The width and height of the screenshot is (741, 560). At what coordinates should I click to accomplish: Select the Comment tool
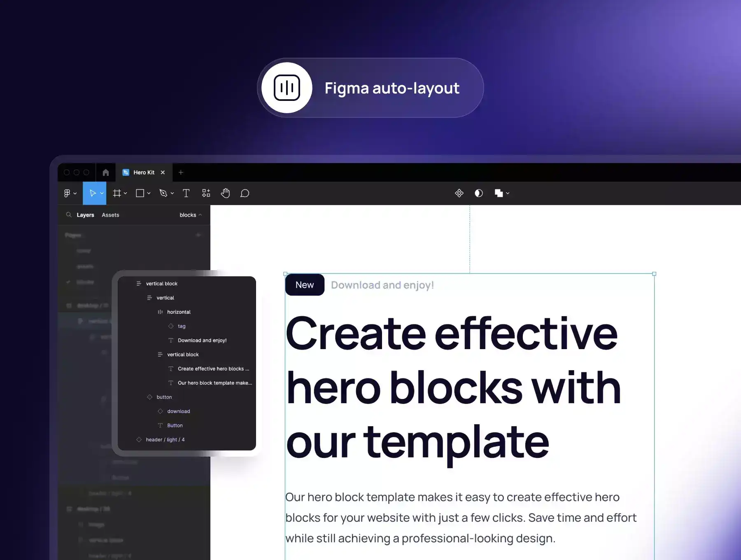[245, 193]
